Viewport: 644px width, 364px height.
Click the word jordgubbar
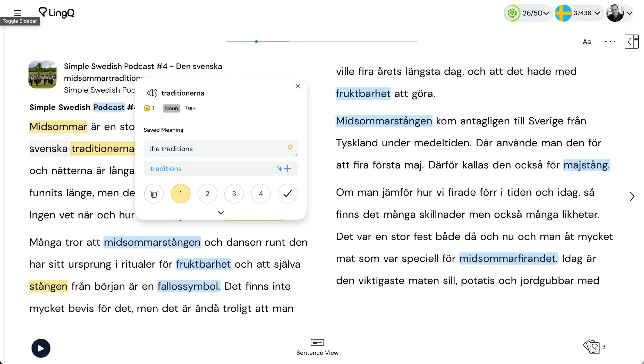(547, 281)
